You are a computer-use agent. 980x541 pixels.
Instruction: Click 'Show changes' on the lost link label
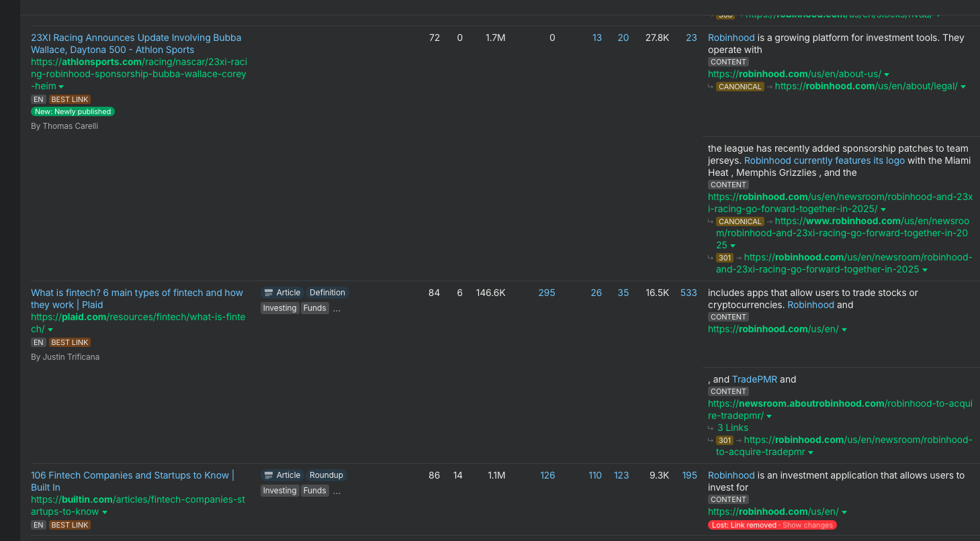(x=807, y=525)
